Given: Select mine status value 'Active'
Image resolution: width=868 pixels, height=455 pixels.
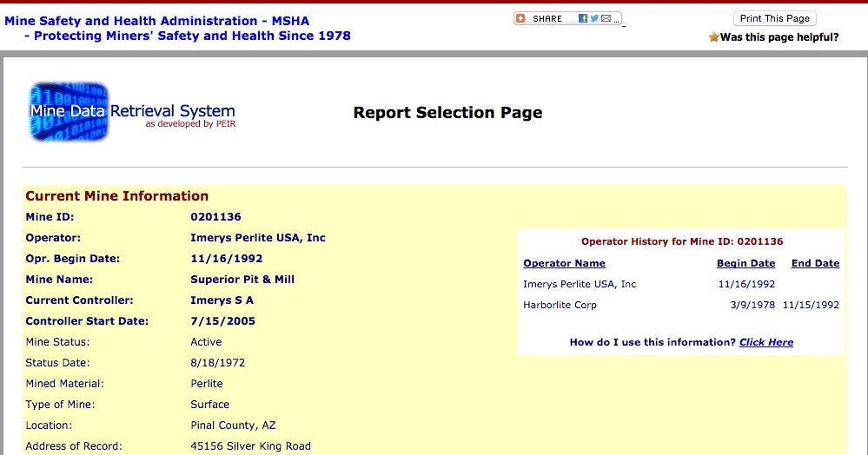Looking at the screenshot, I should [x=206, y=342].
